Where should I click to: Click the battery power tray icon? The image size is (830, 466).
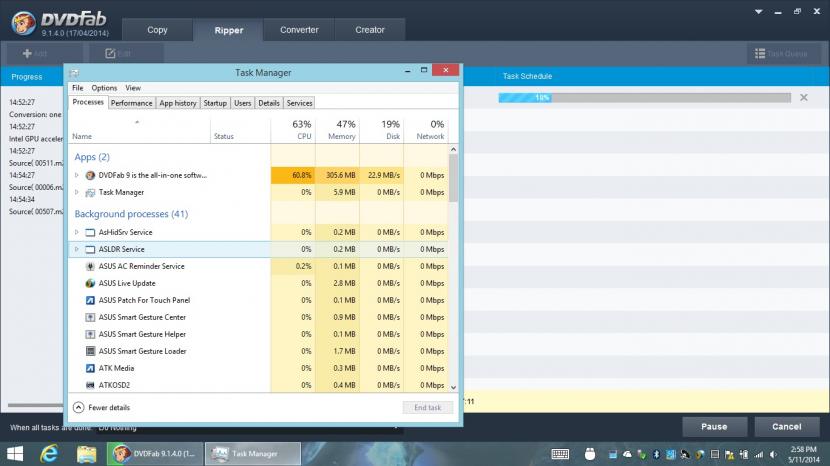(x=744, y=454)
